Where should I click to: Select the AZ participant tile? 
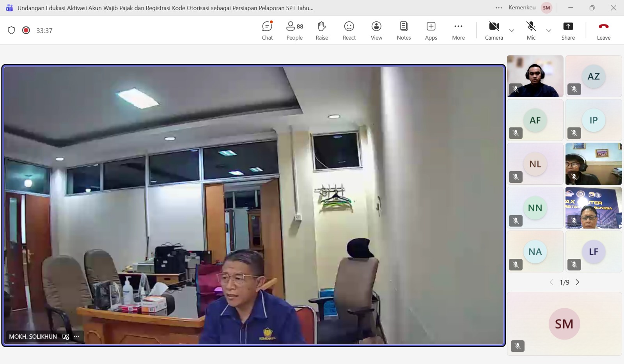pyautogui.click(x=593, y=76)
